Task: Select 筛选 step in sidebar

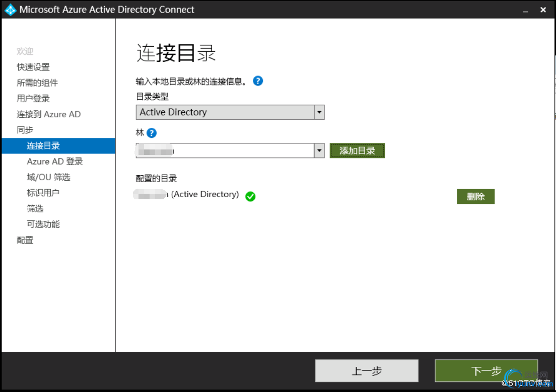Action: [35, 208]
